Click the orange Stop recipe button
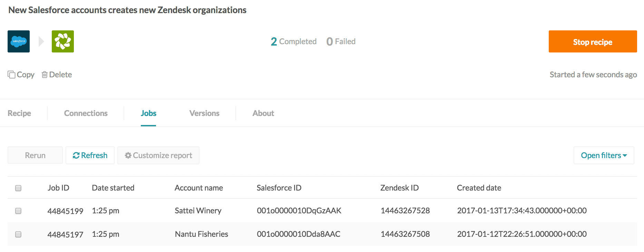This screenshot has height=252, width=644. click(x=593, y=42)
